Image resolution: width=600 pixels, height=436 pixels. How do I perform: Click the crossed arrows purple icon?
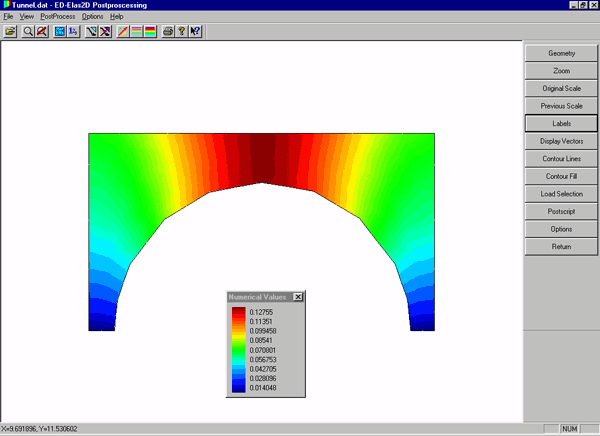(x=105, y=31)
